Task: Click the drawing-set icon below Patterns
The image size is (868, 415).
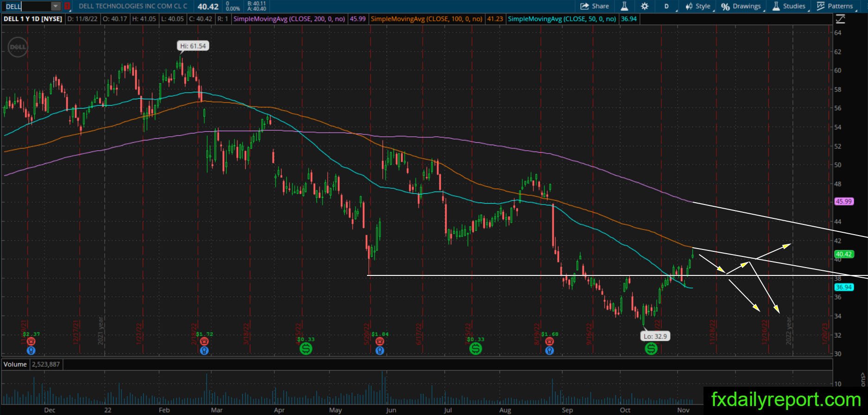Action: click(x=840, y=19)
